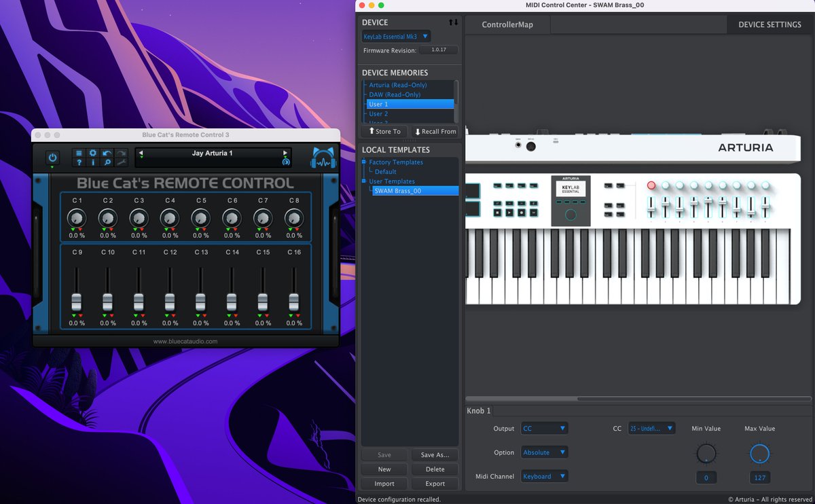Click the Max Value field showing 127

760,478
